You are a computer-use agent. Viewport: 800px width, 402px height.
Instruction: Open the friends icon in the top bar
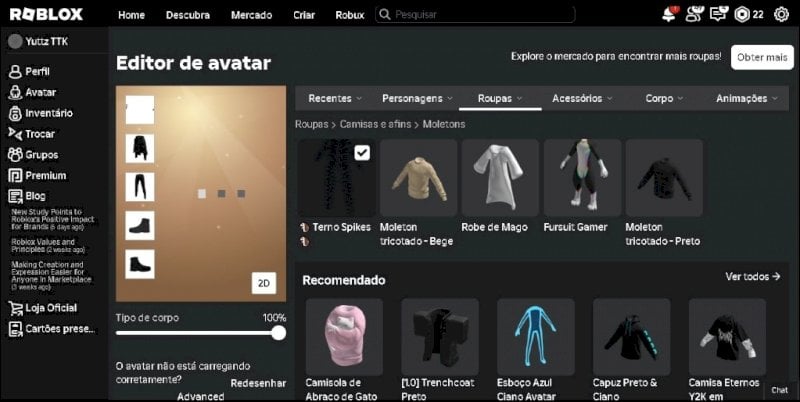[x=694, y=14]
